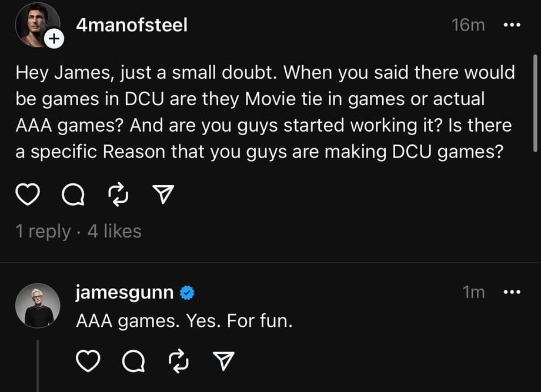This screenshot has height=392, width=541.
Task: Open 4manofsteel's profile from the username
Action: click(x=132, y=25)
